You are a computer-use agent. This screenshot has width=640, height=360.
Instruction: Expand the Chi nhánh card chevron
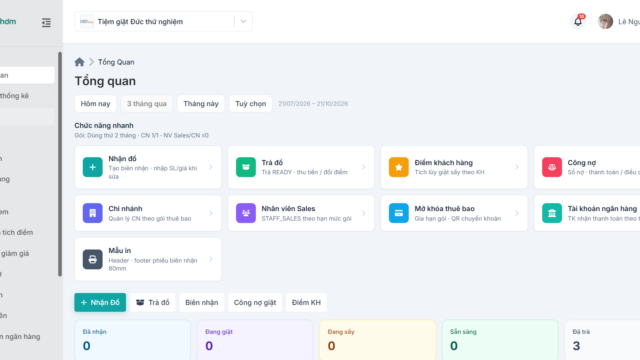(211, 213)
